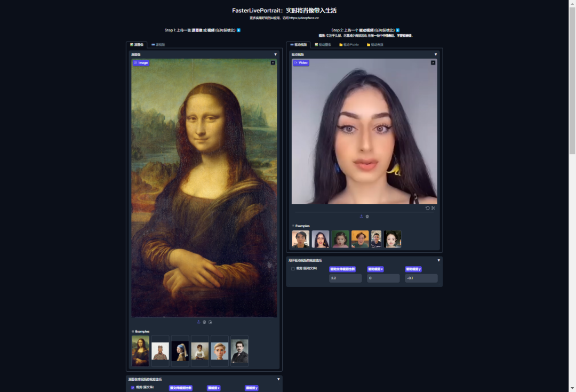
Task: Click the blue arrow icon beside Step 1
Action: click(238, 30)
